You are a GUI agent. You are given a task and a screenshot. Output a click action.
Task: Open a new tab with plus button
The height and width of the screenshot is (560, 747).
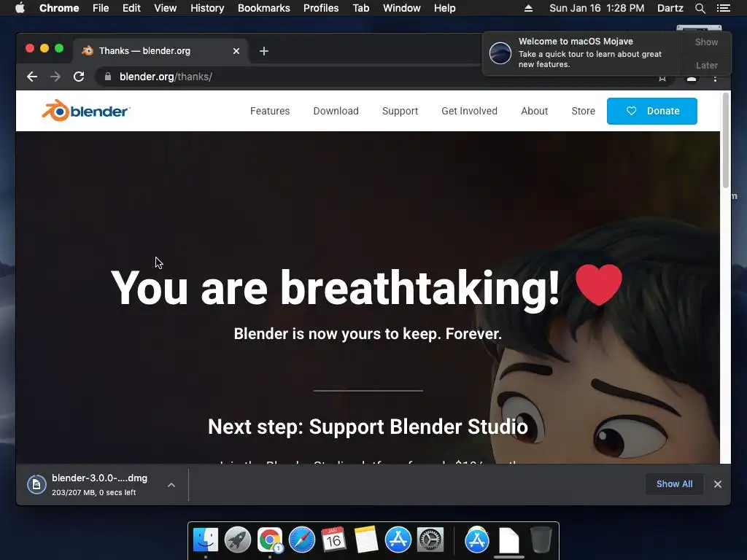264,51
